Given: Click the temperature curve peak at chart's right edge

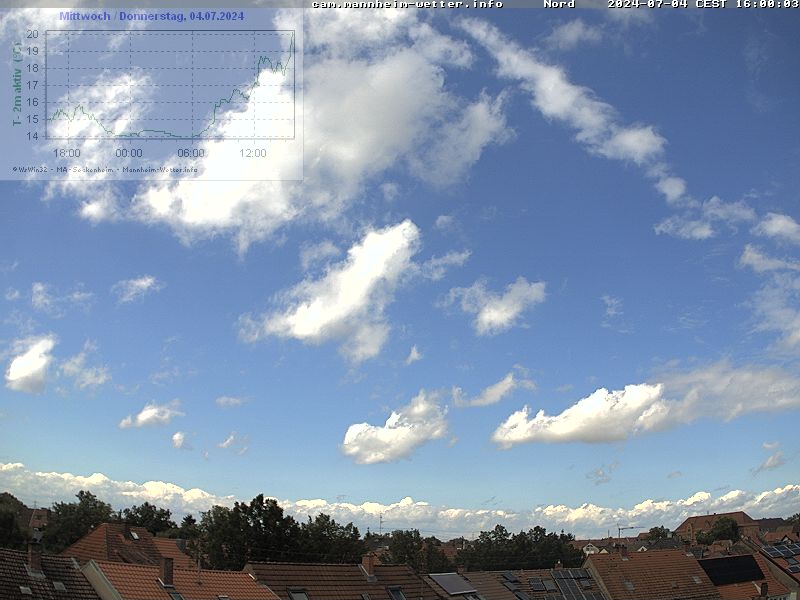Looking at the screenshot, I should 292,40.
